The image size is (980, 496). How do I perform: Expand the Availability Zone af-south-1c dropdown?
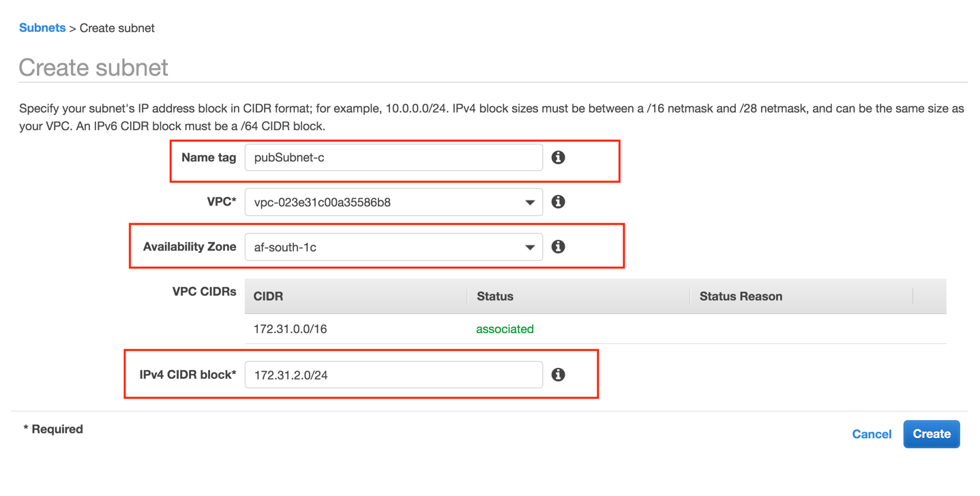(394, 247)
